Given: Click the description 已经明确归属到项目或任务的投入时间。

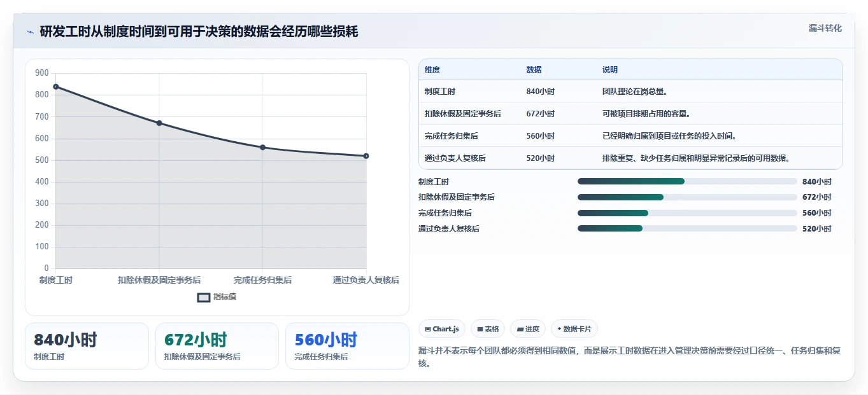Looking at the screenshot, I should pos(669,136).
